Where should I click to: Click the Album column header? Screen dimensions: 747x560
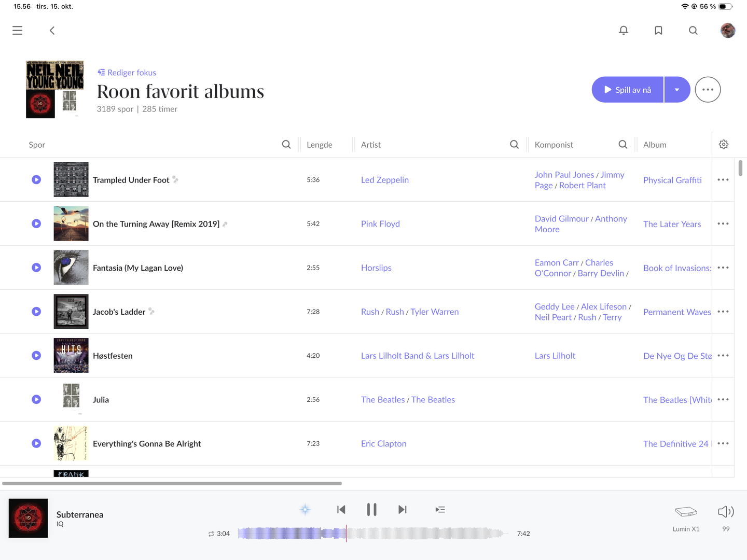[655, 145]
